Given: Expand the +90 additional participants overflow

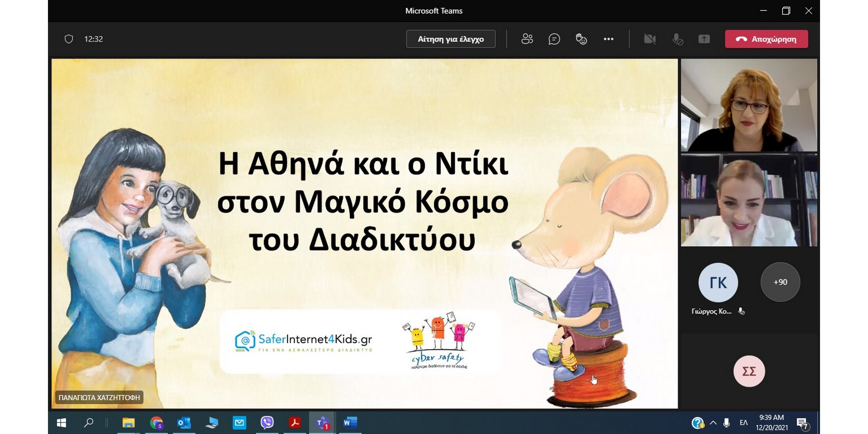Looking at the screenshot, I should tap(780, 282).
